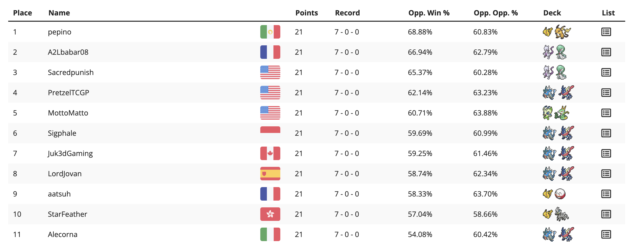Click the Canada flag beside Juk3dGaming

(270, 153)
